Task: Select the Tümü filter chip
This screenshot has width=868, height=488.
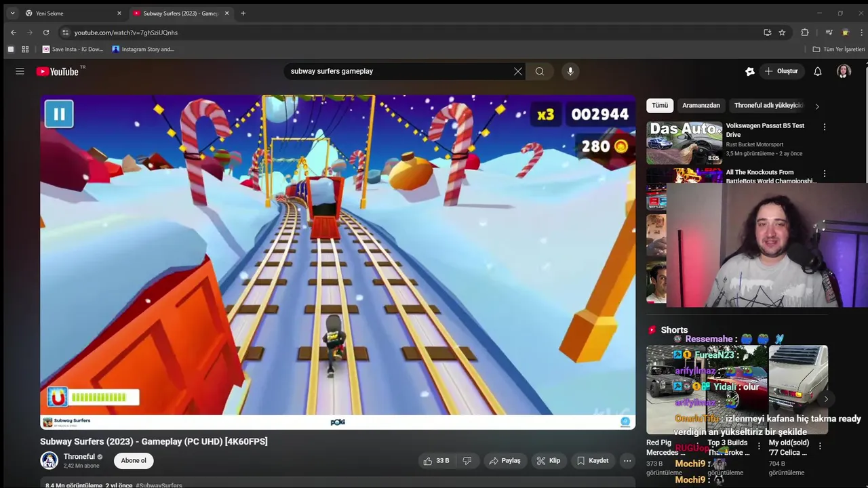Action: point(660,106)
